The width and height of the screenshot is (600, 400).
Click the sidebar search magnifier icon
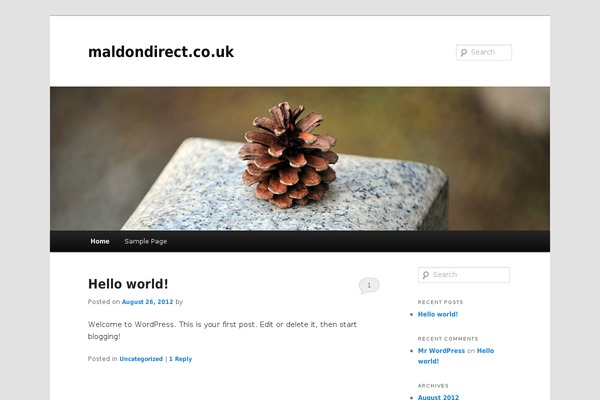pos(426,275)
